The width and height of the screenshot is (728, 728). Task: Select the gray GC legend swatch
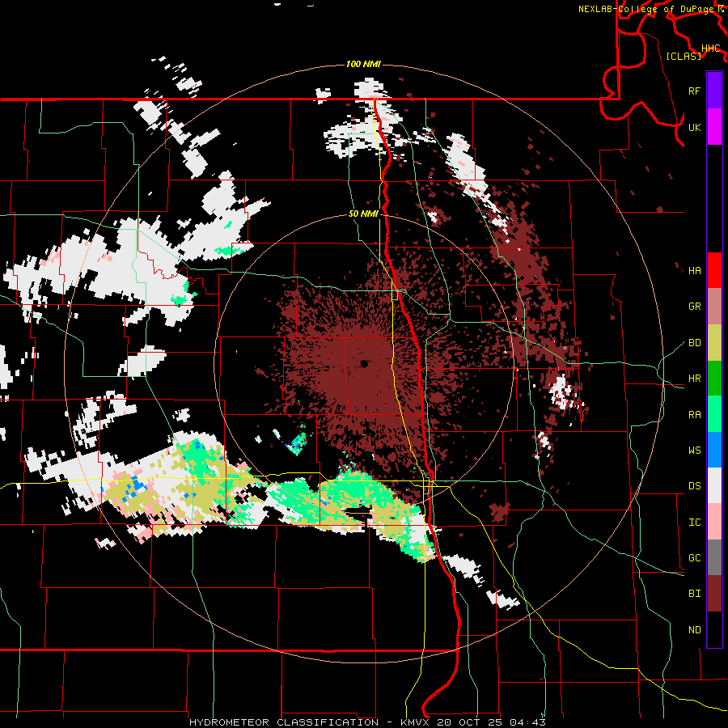click(x=714, y=557)
